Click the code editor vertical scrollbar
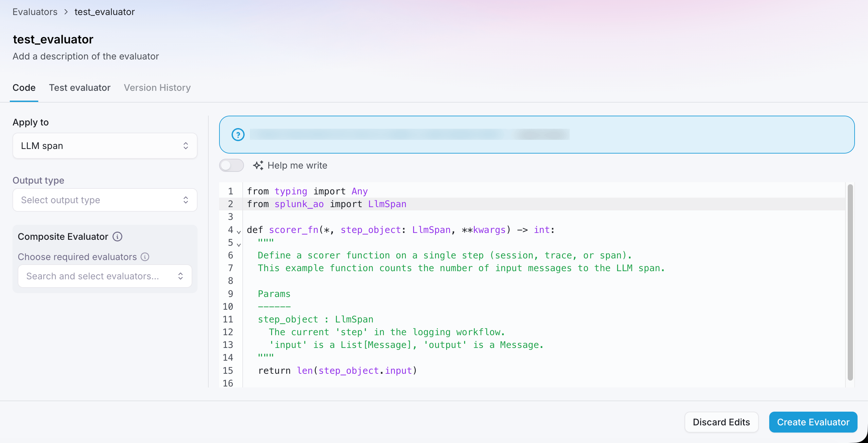 click(x=850, y=282)
